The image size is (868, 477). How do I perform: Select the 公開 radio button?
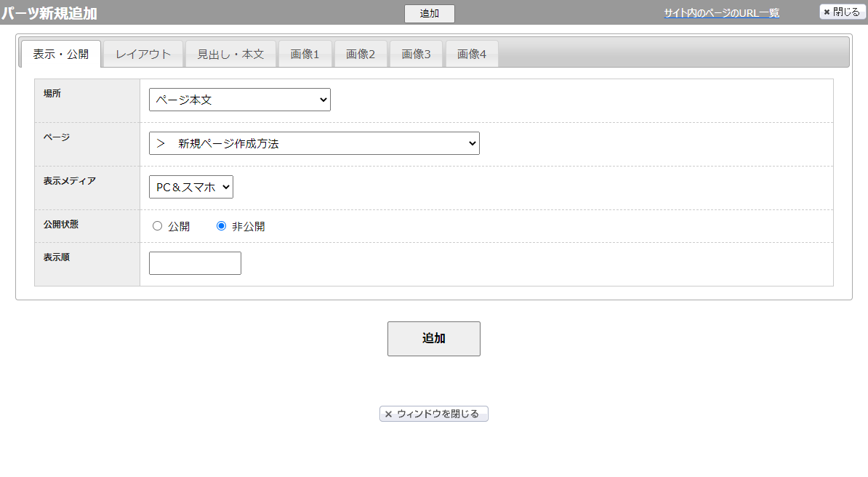pos(158,226)
